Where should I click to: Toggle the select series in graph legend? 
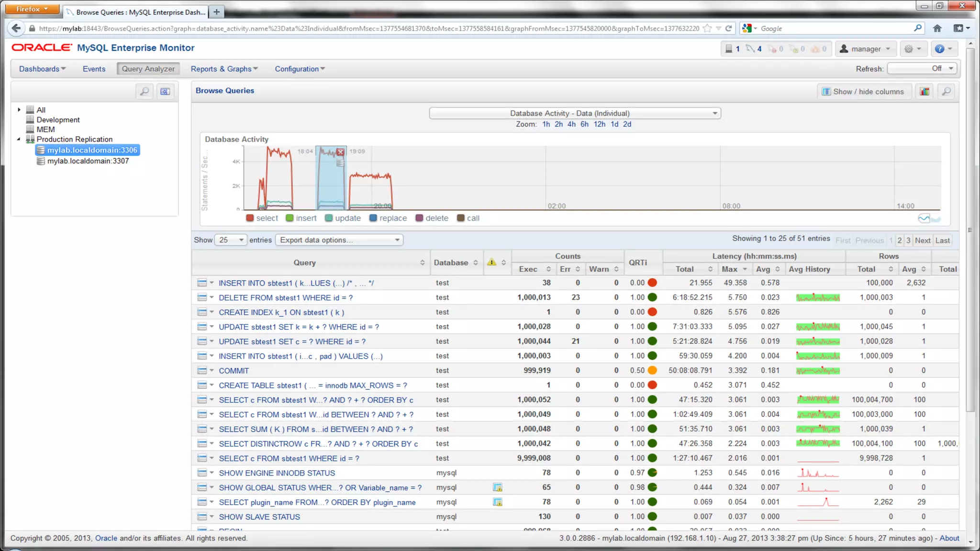(x=262, y=218)
